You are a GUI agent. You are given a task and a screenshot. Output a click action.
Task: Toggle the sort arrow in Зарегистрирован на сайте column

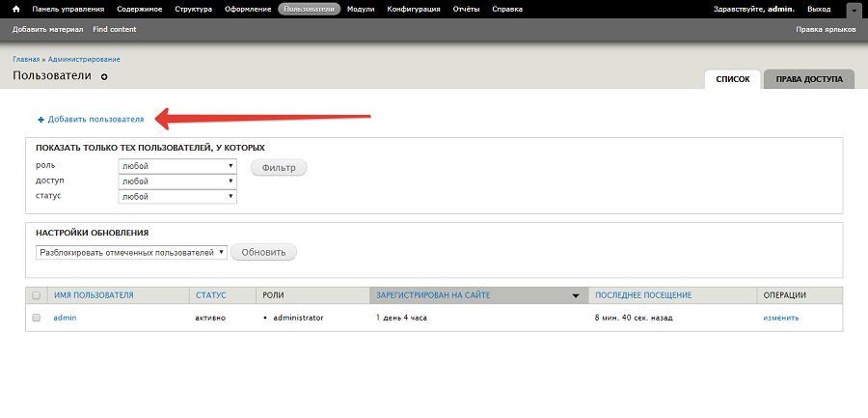click(576, 296)
